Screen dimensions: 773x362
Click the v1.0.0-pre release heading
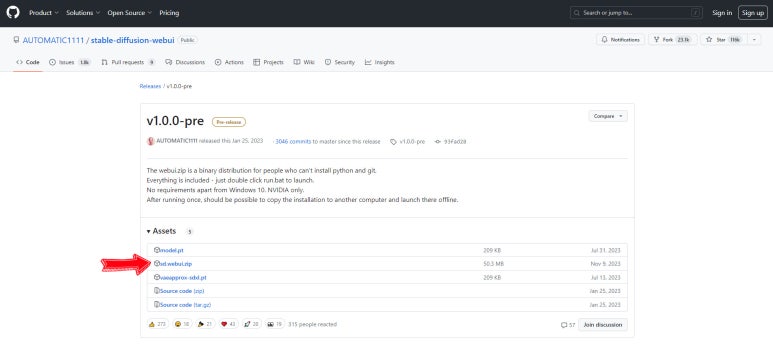point(175,121)
